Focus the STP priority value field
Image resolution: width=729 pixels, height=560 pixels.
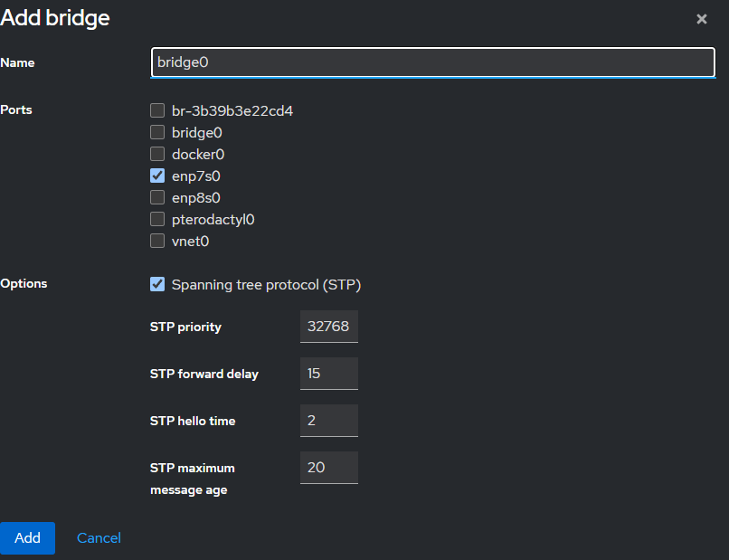[328, 327]
